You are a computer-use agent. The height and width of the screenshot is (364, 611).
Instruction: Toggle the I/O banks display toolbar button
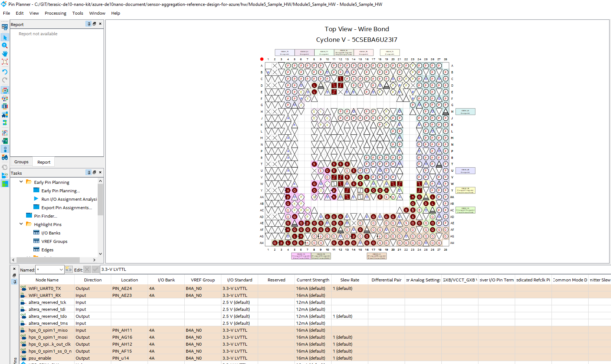(x=5, y=90)
